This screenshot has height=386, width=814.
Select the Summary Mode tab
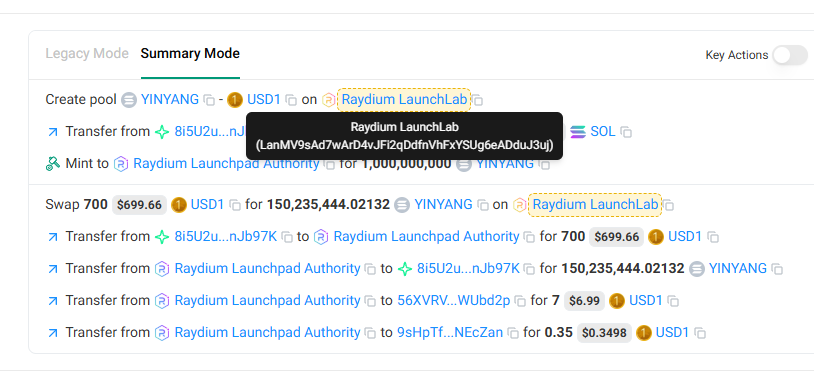(x=190, y=53)
